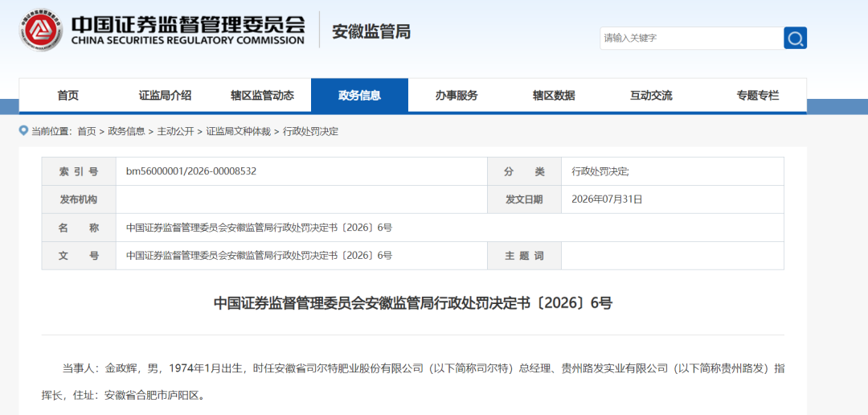This screenshot has height=415, width=868.
Task: Click the 主题词 table label
Action: pyautogui.click(x=524, y=256)
